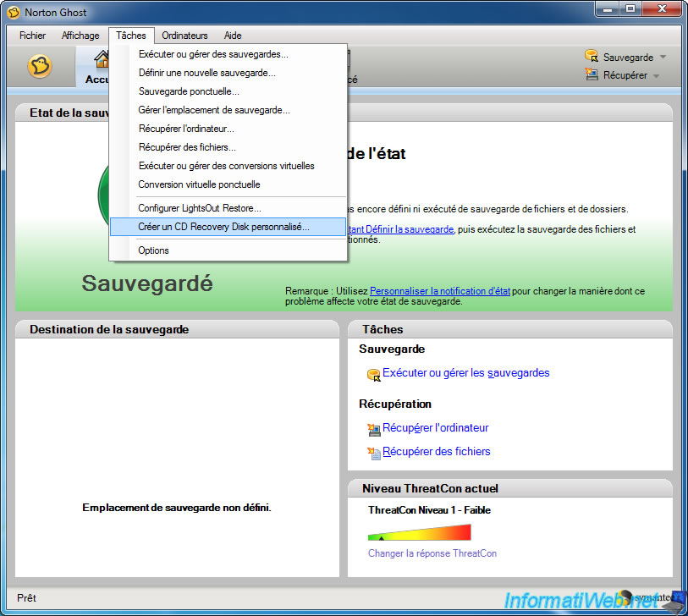Close the Norton Ghost window
688x616 pixels.
tap(662, 8)
